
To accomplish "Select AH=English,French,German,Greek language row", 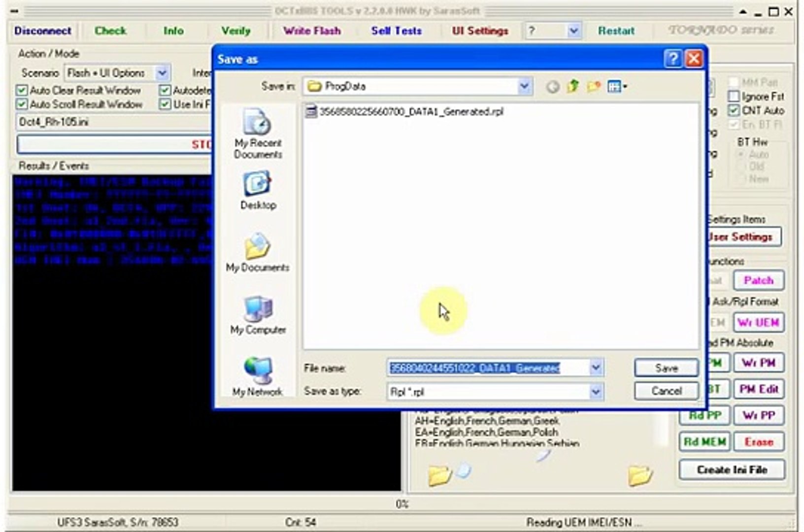I will [x=487, y=421].
